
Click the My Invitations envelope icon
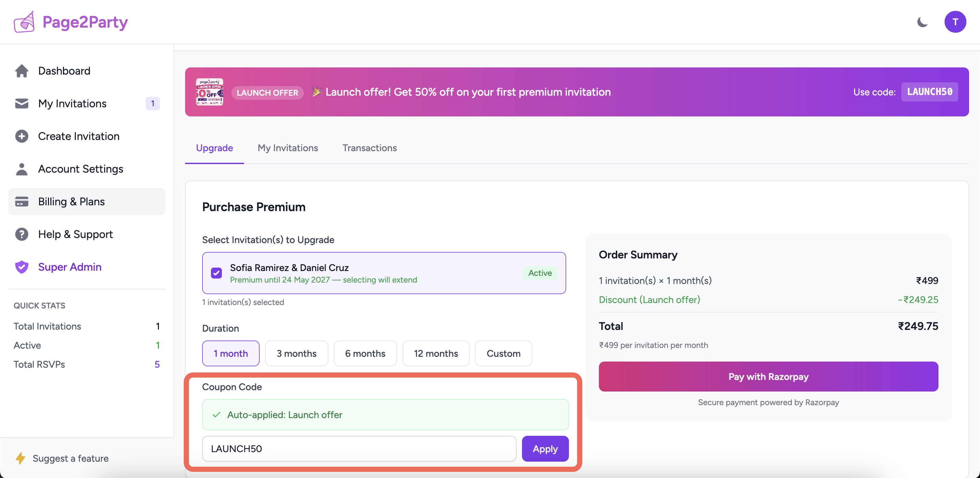click(22, 103)
